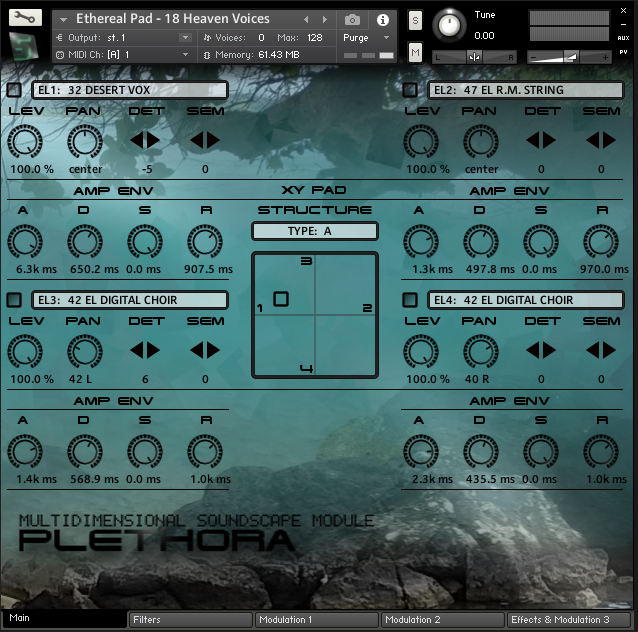Open EL4 42 EL DIGITAL CHOIR selector
This screenshot has height=632, width=638.
[525, 300]
